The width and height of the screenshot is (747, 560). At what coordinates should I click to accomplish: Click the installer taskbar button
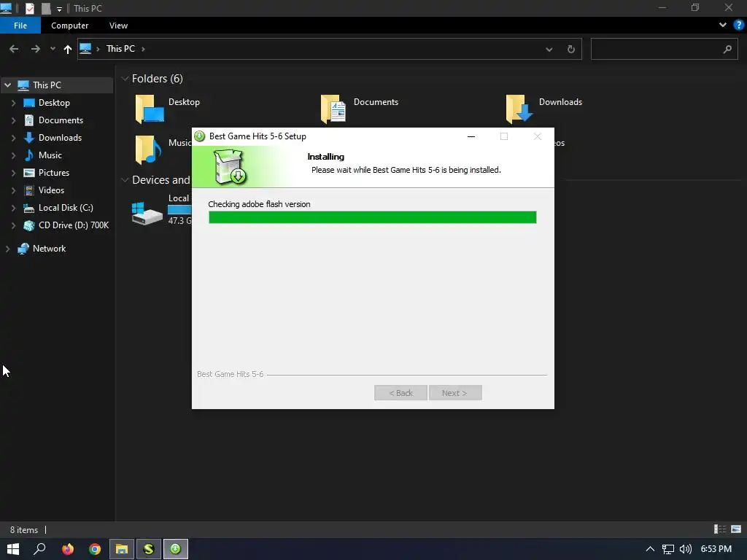[x=176, y=549]
